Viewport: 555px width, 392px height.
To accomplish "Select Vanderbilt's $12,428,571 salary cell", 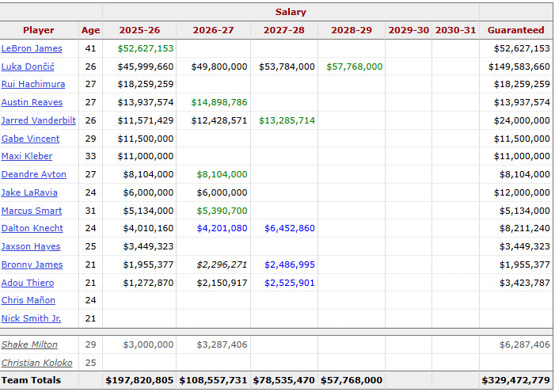I will pyautogui.click(x=219, y=120).
